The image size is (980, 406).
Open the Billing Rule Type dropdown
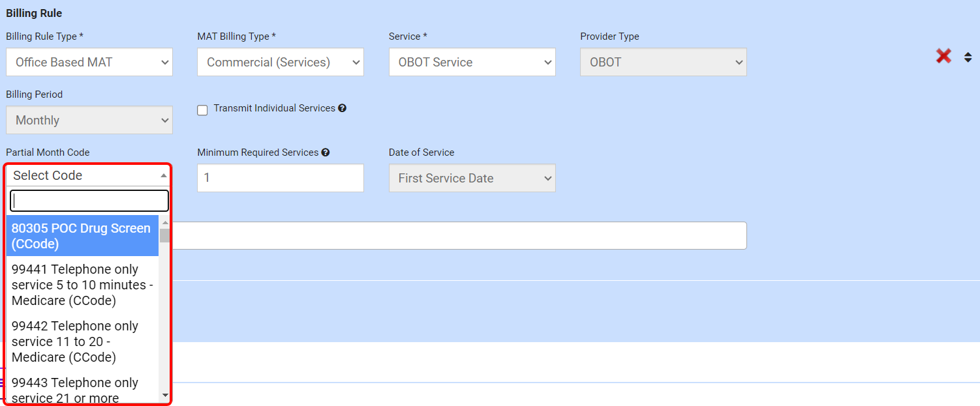pyautogui.click(x=89, y=63)
